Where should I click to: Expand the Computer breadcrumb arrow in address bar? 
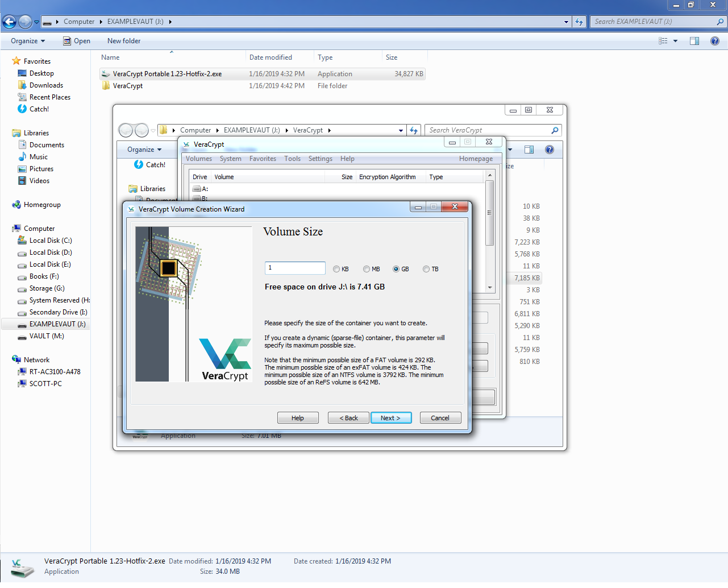pos(101,22)
